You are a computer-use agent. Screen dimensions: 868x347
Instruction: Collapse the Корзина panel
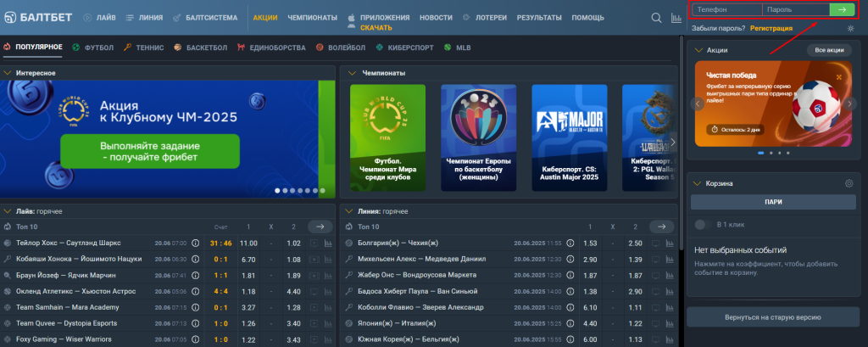point(698,183)
